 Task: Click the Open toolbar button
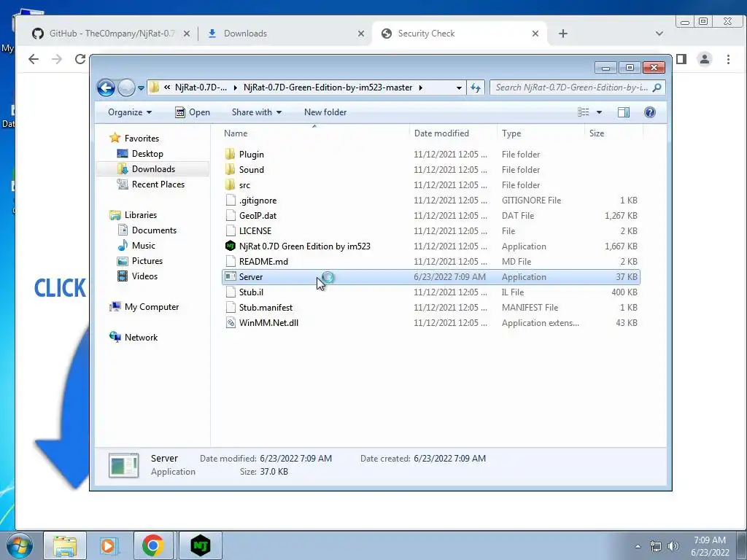[x=193, y=112]
